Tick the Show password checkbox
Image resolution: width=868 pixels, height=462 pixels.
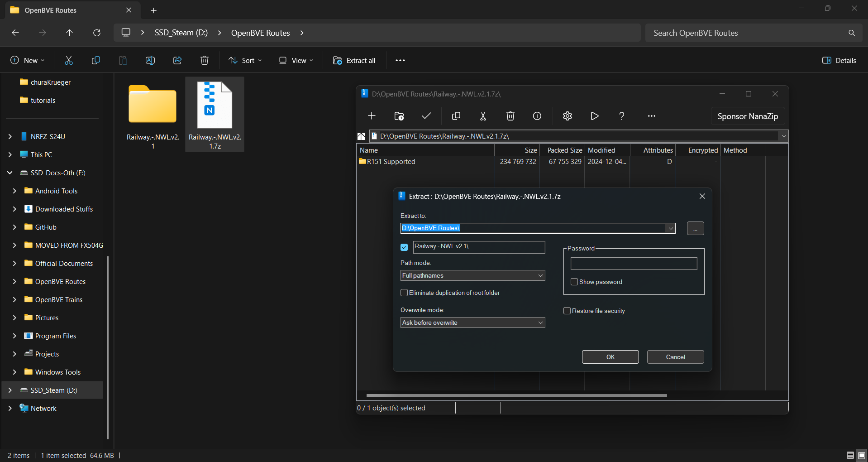pyautogui.click(x=574, y=282)
